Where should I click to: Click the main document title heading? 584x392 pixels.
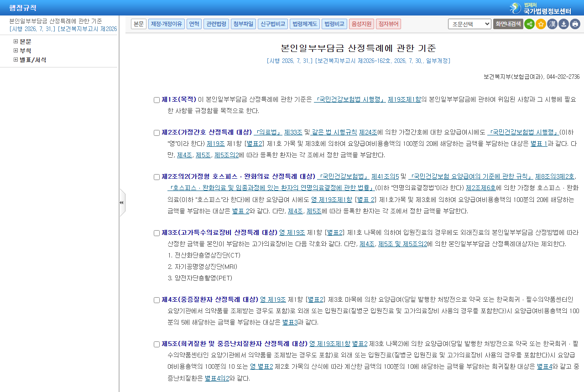[358, 48]
